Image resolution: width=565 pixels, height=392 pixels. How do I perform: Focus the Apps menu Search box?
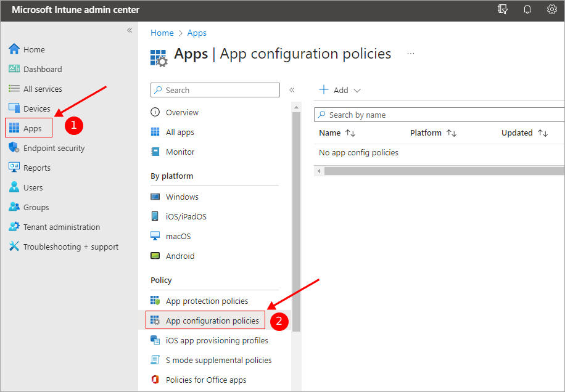[x=215, y=90]
